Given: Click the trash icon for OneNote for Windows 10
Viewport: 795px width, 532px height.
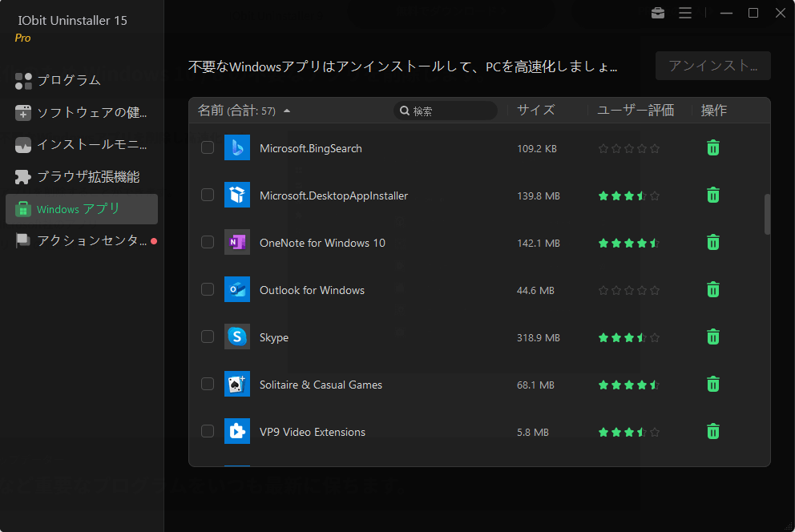Looking at the screenshot, I should pyautogui.click(x=713, y=242).
